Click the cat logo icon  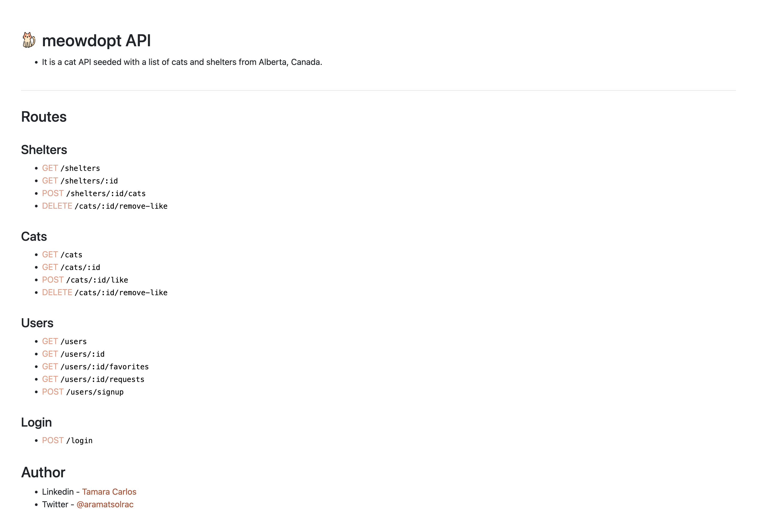click(29, 40)
